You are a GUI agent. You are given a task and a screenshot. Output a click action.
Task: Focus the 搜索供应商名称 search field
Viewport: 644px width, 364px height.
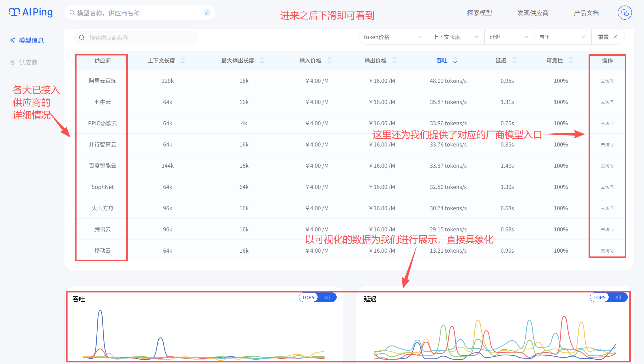pyautogui.click(x=137, y=37)
